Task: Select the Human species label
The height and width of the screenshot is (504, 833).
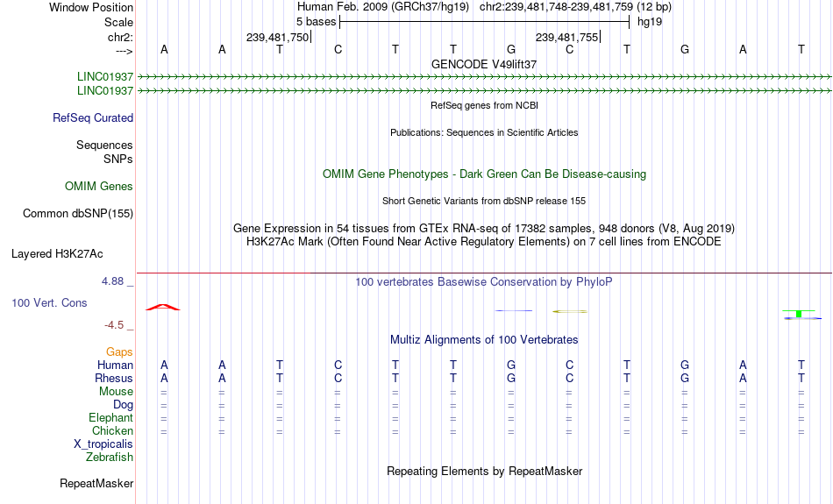Action: pyautogui.click(x=115, y=365)
